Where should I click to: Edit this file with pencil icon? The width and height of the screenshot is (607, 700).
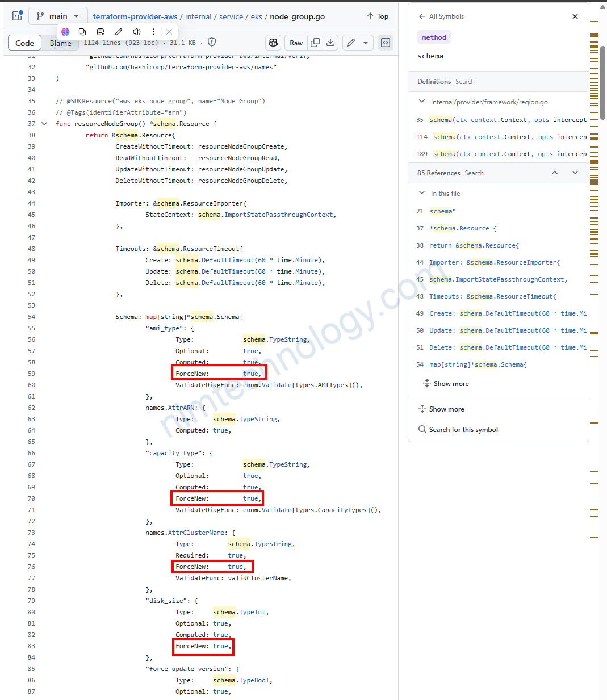coord(351,43)
